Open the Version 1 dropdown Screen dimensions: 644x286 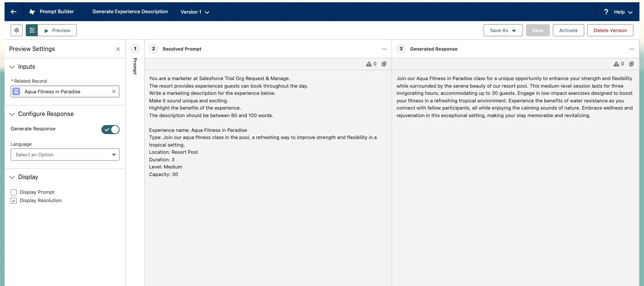(195, 12)
